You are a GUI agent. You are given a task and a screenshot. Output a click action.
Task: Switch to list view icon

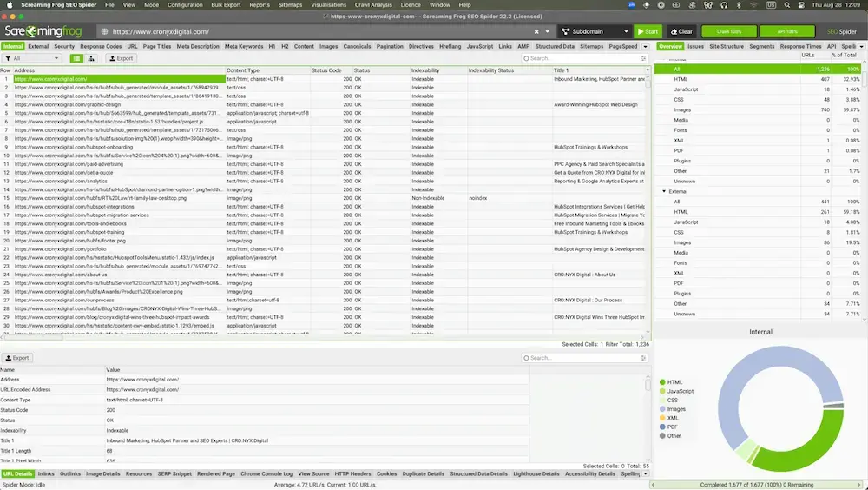tap(76, 58)
